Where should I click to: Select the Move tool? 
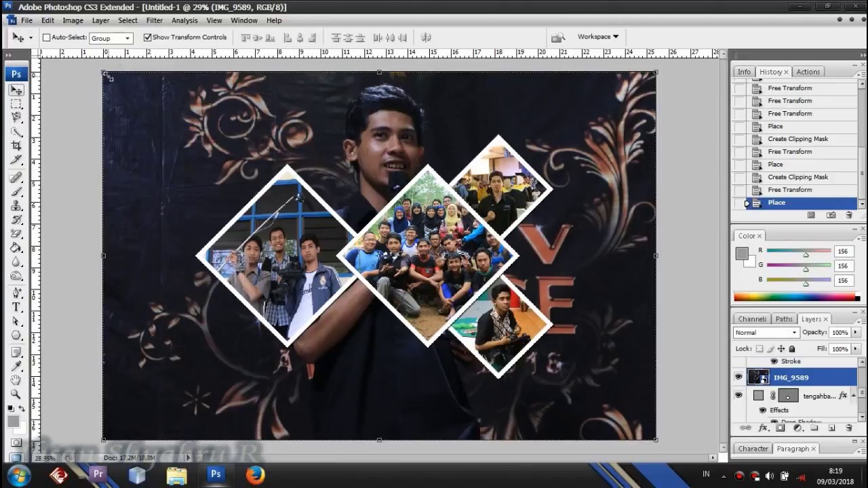click(16, 89)
